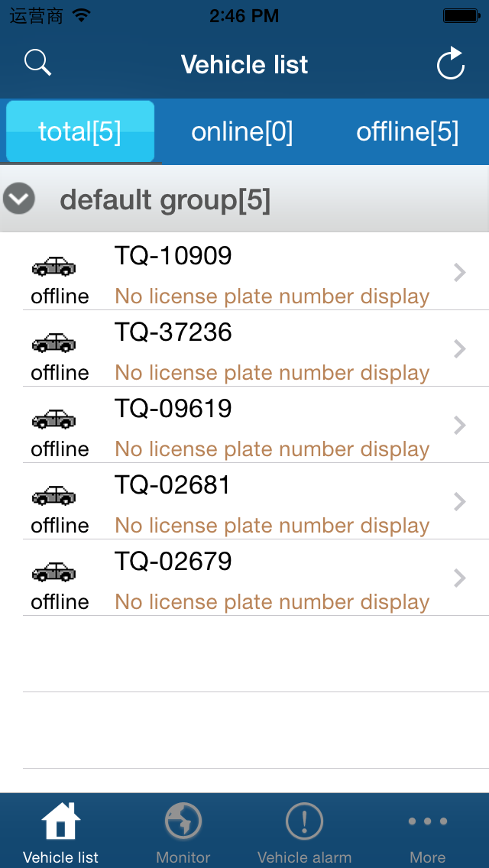Open details chevron for TQ-09619

459,426
